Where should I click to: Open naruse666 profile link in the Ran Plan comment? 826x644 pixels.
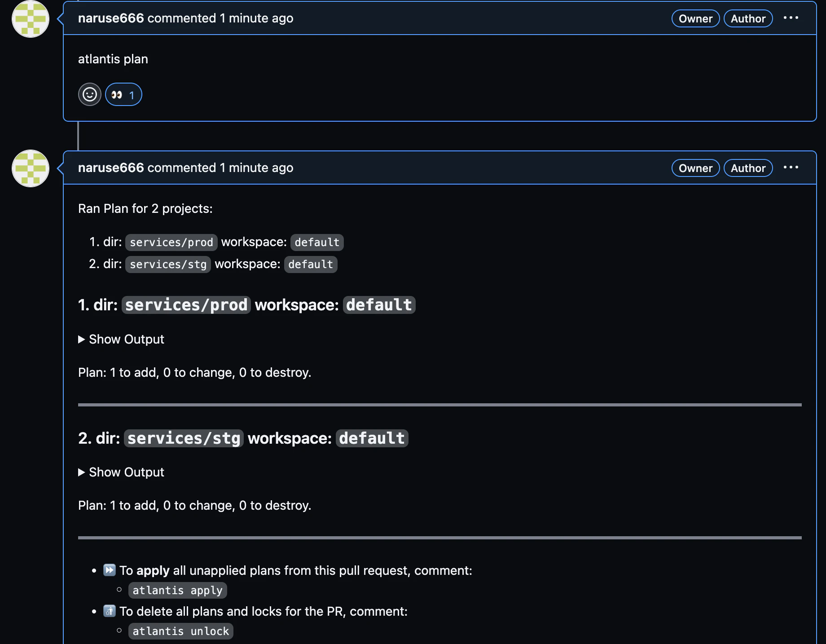coord(111,168)
